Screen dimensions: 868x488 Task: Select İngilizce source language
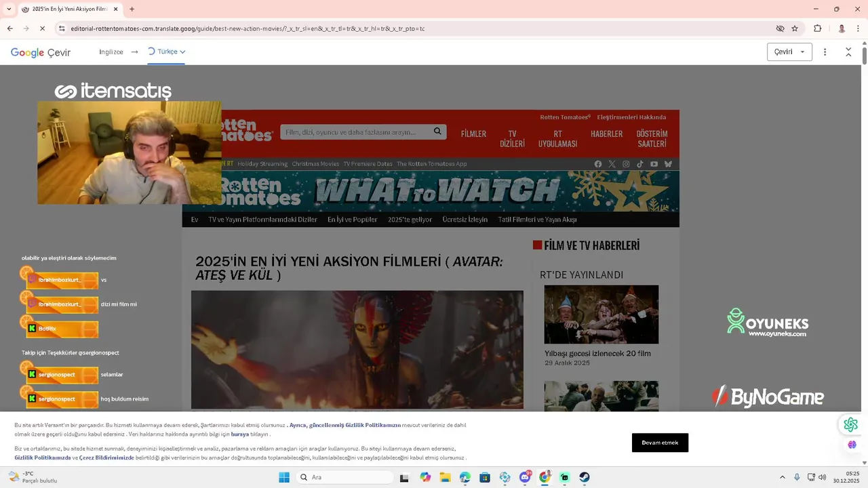pyautogui.click(x=111, y=52)
